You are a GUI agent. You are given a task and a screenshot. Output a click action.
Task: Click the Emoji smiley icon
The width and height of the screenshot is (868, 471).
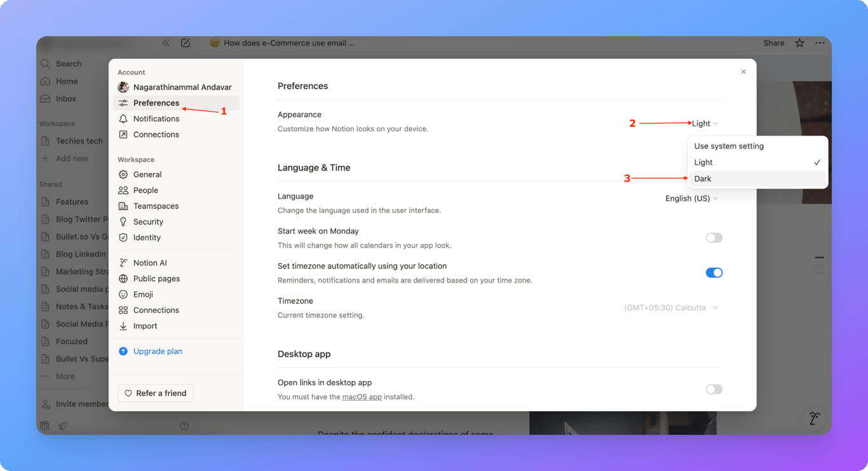tap(123, 295)
